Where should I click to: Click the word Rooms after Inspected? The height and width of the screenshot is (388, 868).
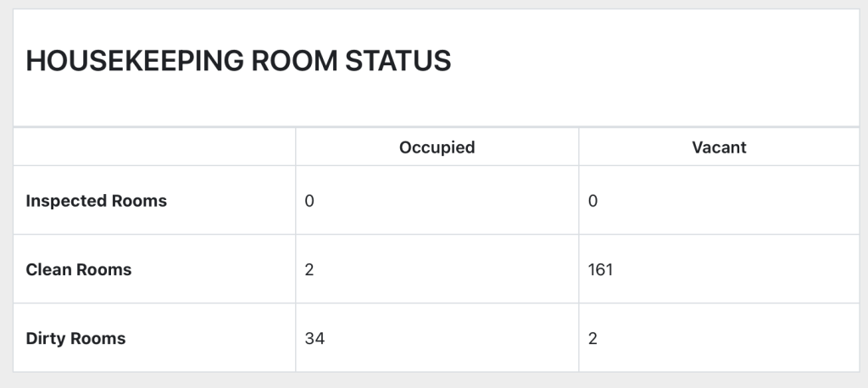click(139, 202)
